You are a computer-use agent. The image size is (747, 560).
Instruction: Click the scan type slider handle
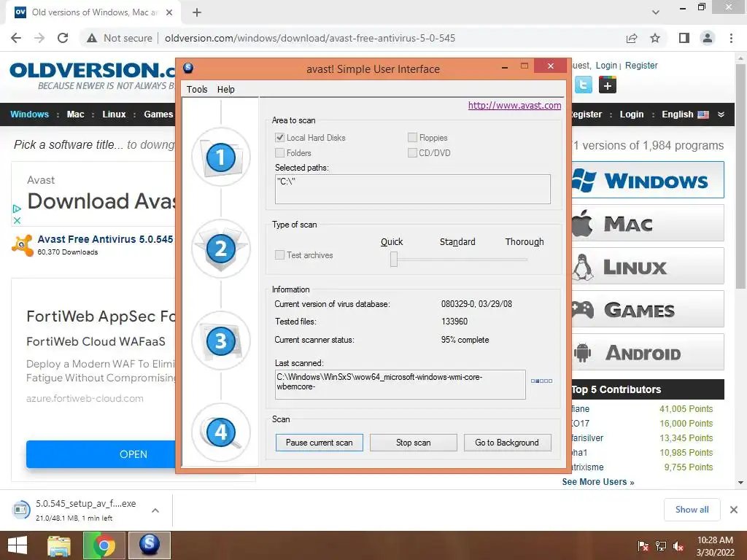pyautogui.click(x=394, y=259)
